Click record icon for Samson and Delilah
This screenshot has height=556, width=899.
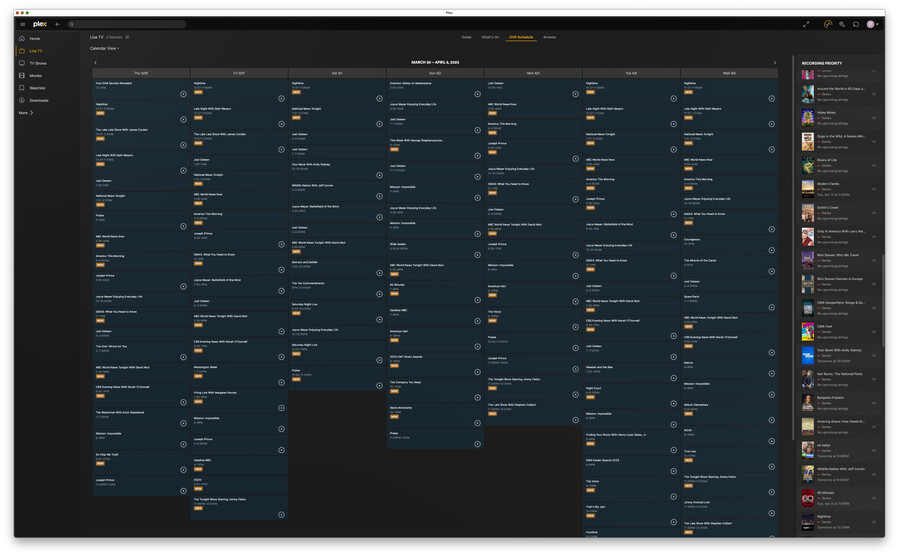(x=380, y=273)
